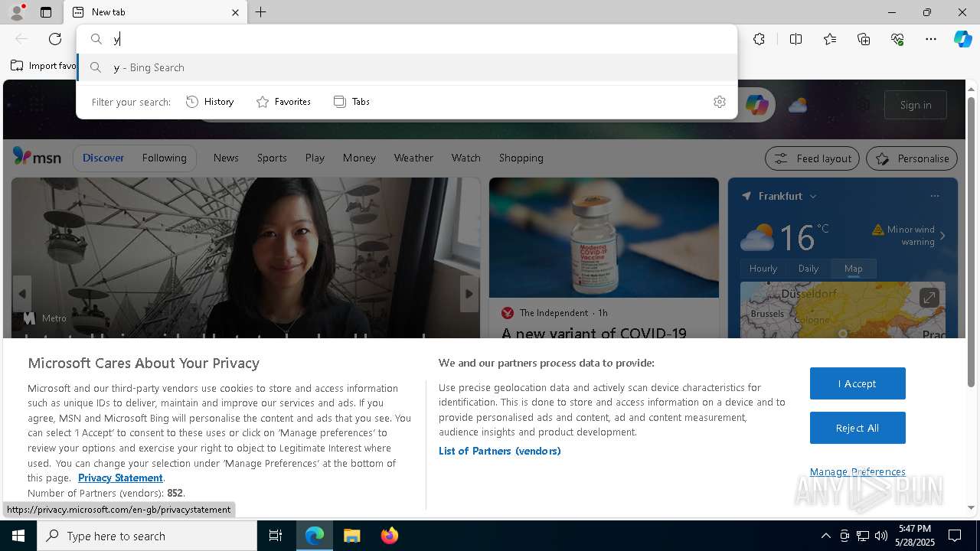Open Settings and more menu

pos(931,39)
